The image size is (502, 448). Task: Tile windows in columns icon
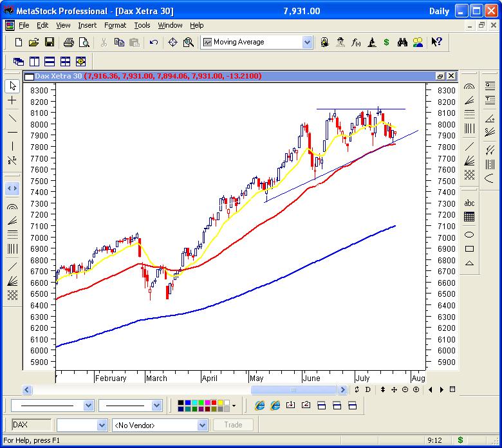(x=34, y=62)
